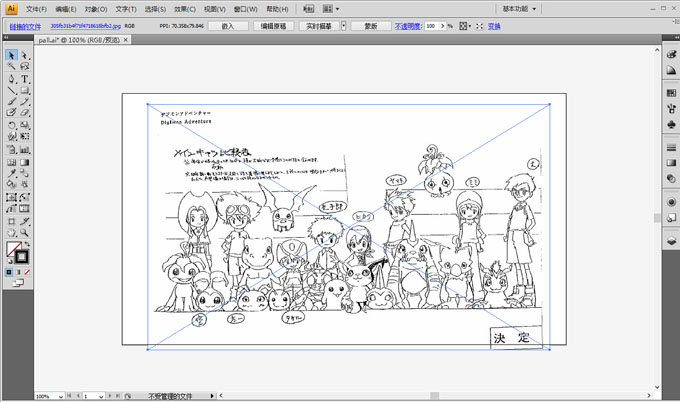Select the Gradient tool
Image resolution: width=680 pixels, height=402 pixels.
pyautogui.click(x=25, y=163)
